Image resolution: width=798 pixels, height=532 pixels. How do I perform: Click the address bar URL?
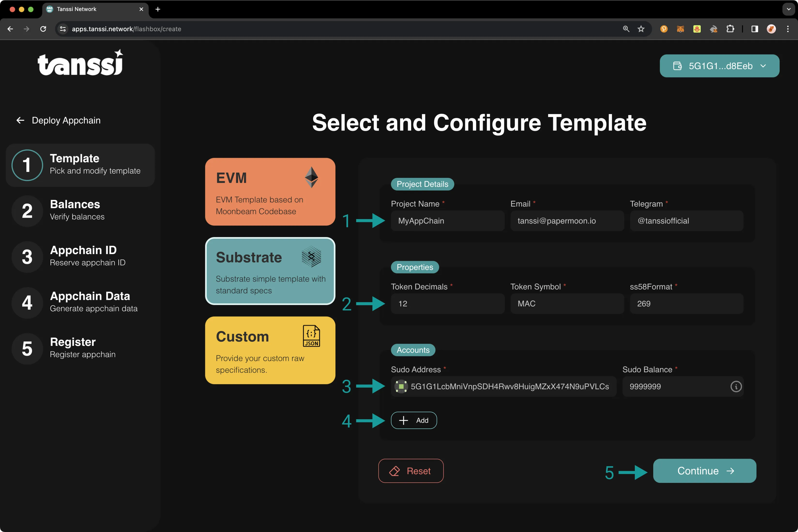[x=127, y=29]
